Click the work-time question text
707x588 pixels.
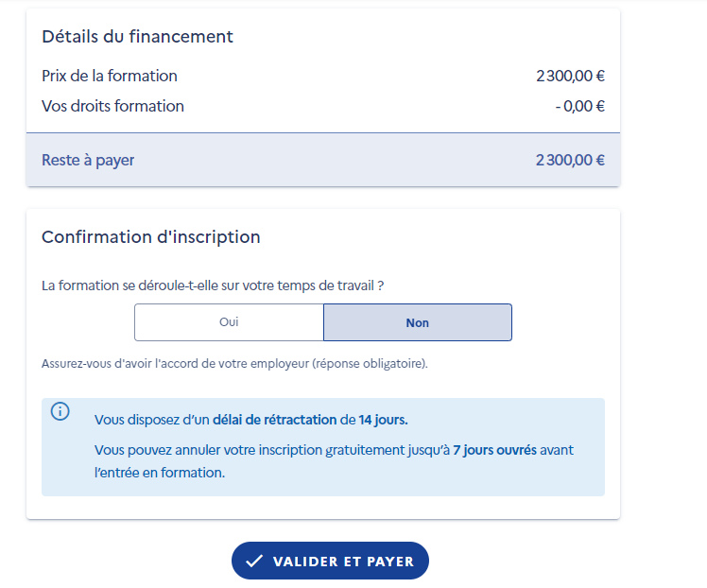(x=213, y=285)
